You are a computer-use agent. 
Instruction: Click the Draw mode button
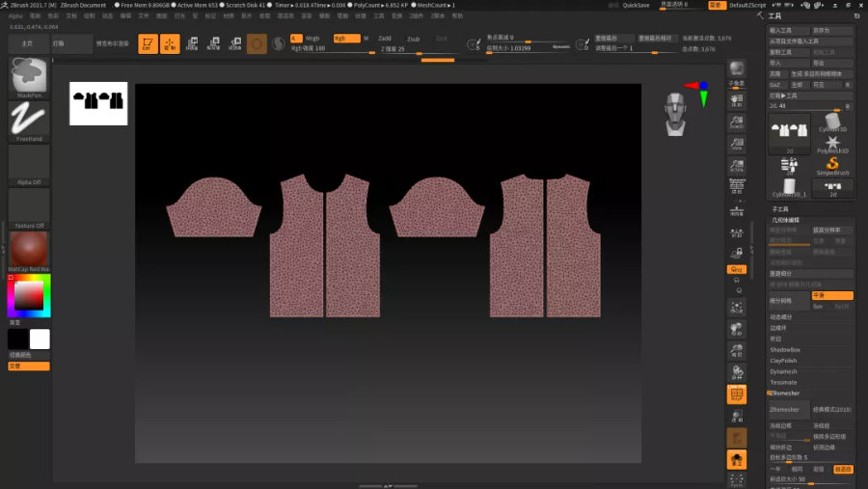(x=170, y=44)
